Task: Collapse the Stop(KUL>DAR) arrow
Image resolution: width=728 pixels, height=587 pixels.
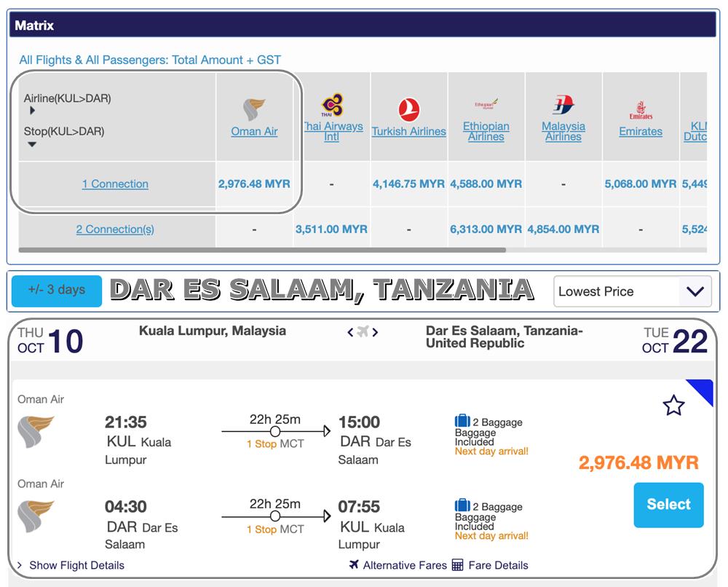Action: tap(32, 144)
